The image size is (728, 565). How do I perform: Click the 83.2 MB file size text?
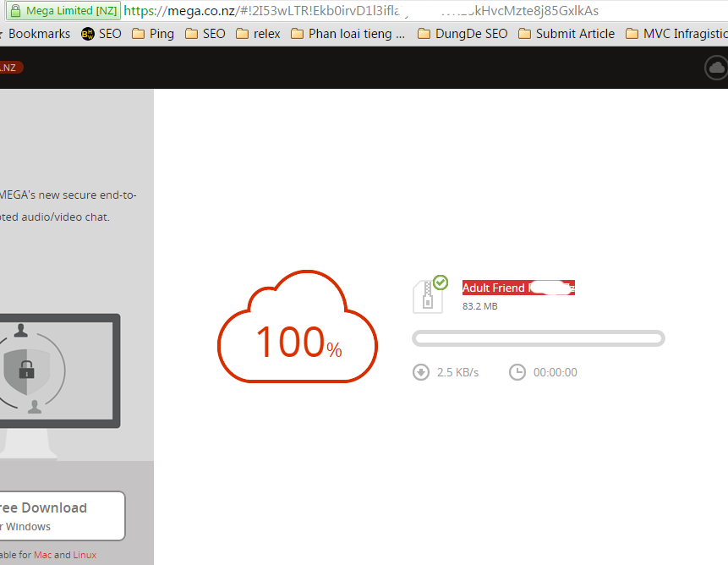click(480, 306)
